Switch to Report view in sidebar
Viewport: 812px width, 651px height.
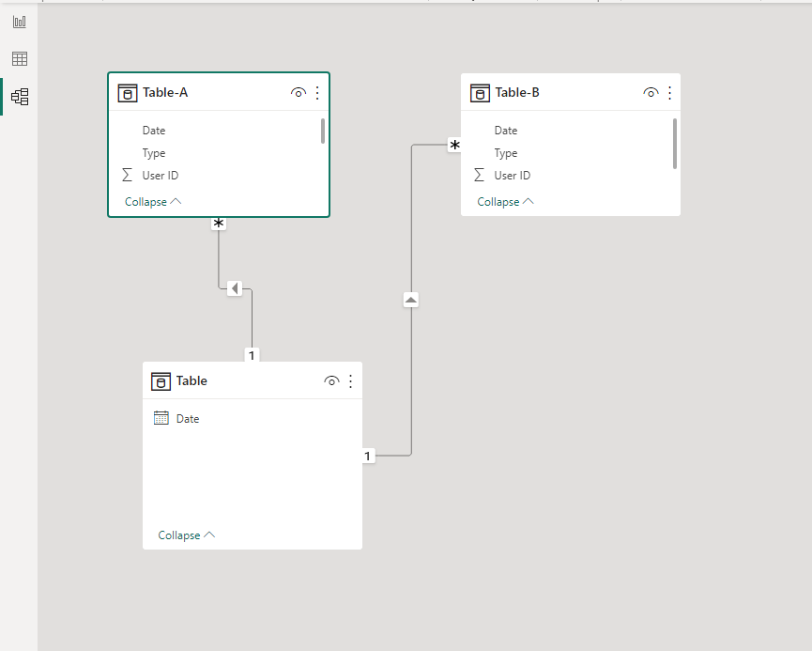[x=19, y=22]
